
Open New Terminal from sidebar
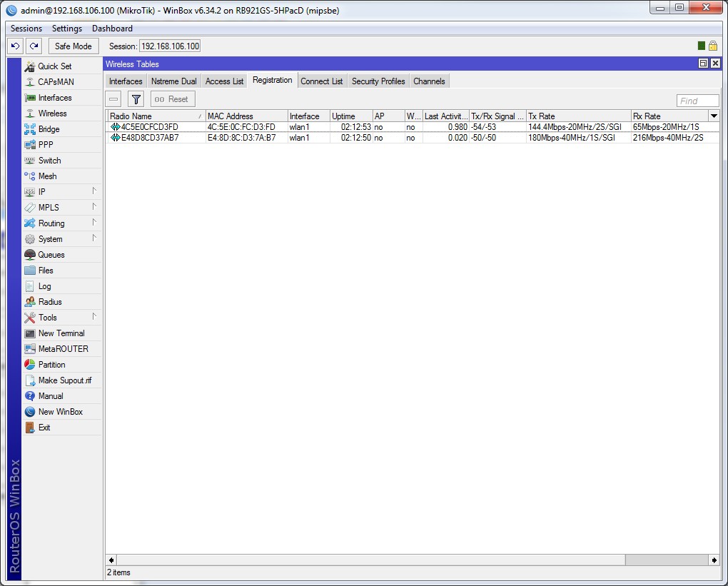(x=61, y=333)
